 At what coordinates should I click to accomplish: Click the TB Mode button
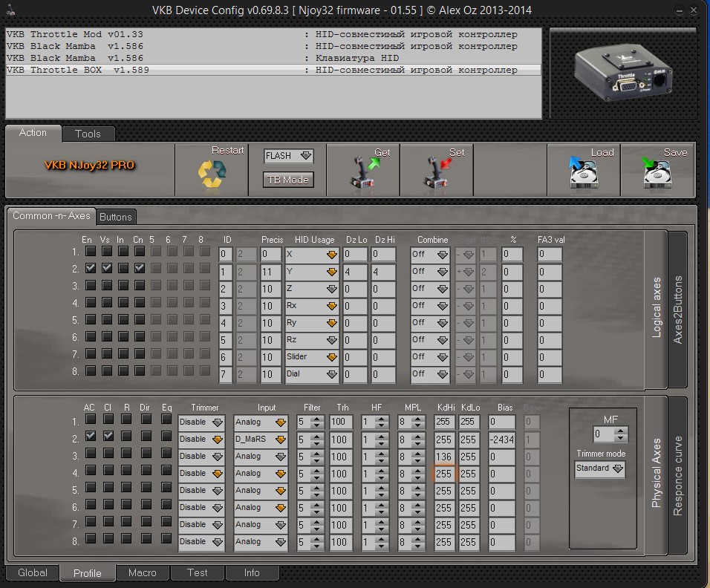tap(288, 180)
